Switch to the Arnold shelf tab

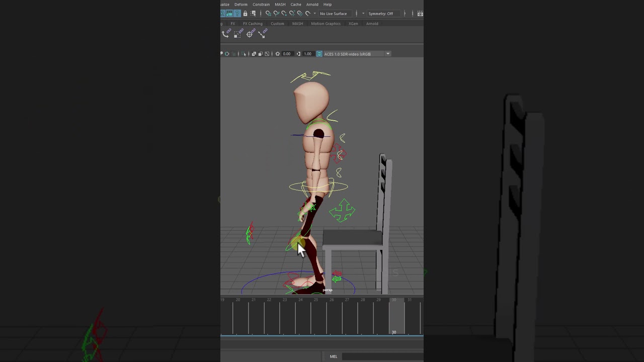click(x=372, y=24)
